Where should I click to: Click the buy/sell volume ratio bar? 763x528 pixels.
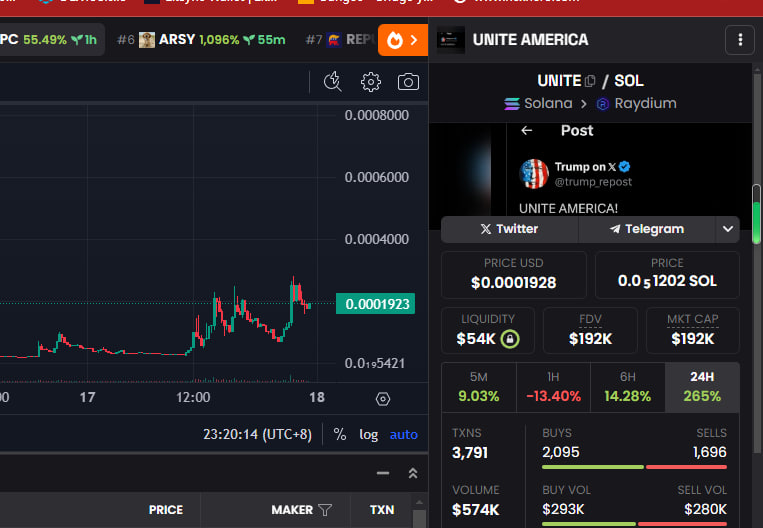634,524
